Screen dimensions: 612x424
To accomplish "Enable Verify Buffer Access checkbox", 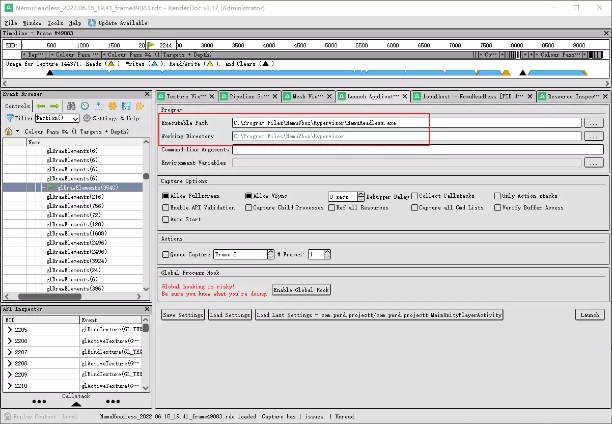I will 497,208.
